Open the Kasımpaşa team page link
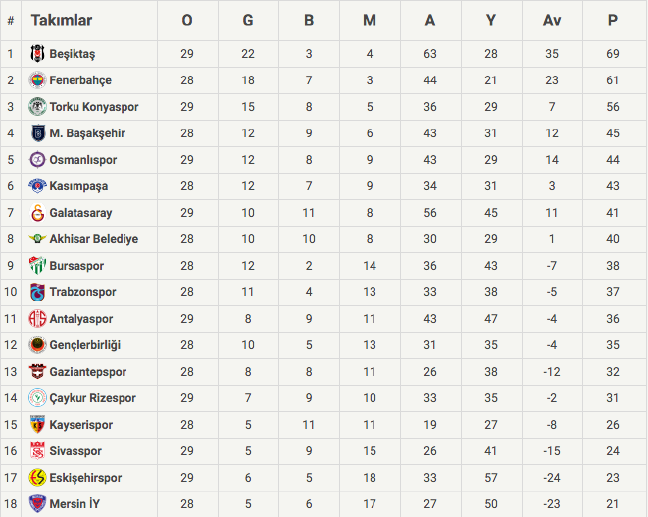Screen dimensions: 648x517 [78, 186]
